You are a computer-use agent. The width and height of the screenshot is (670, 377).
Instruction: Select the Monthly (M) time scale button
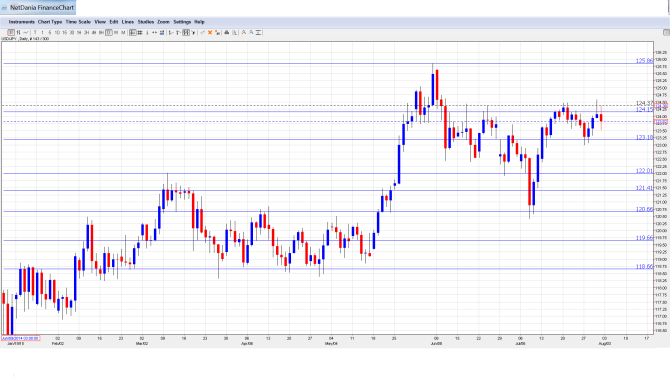tap(123, 32)
